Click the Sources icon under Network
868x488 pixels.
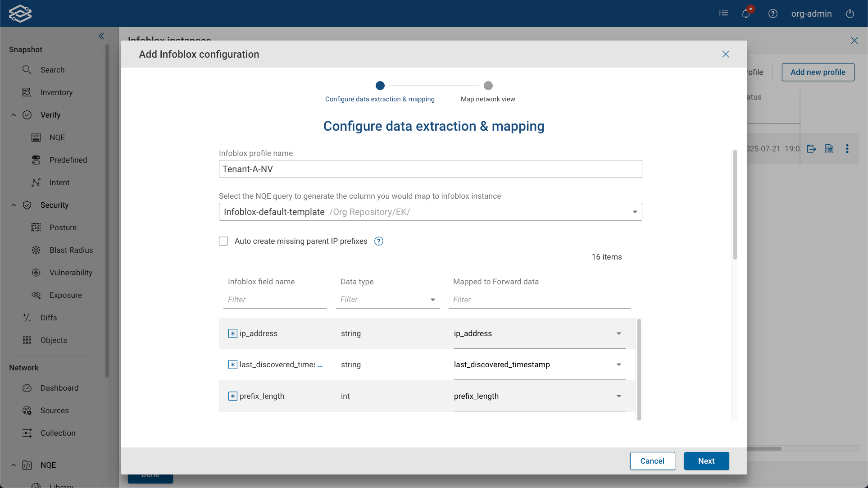(x=27, y=410)
